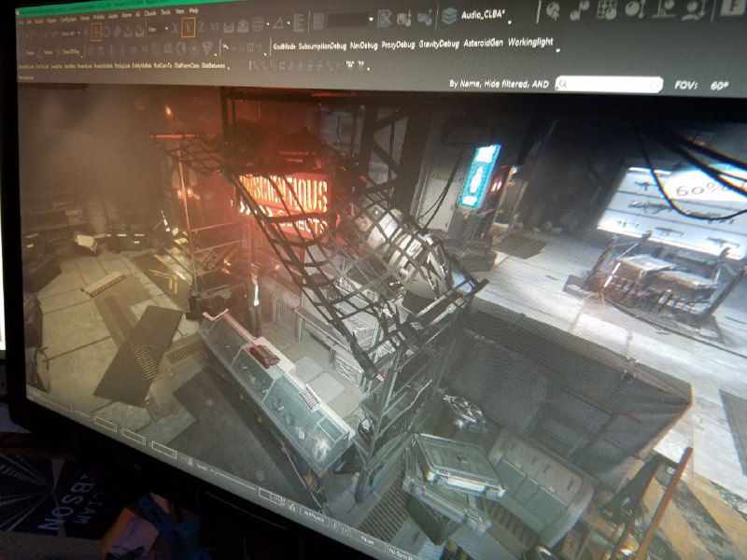Toggle XY plane constraint
This screenshot has width=747, height=560.
(x=215, y=27)
